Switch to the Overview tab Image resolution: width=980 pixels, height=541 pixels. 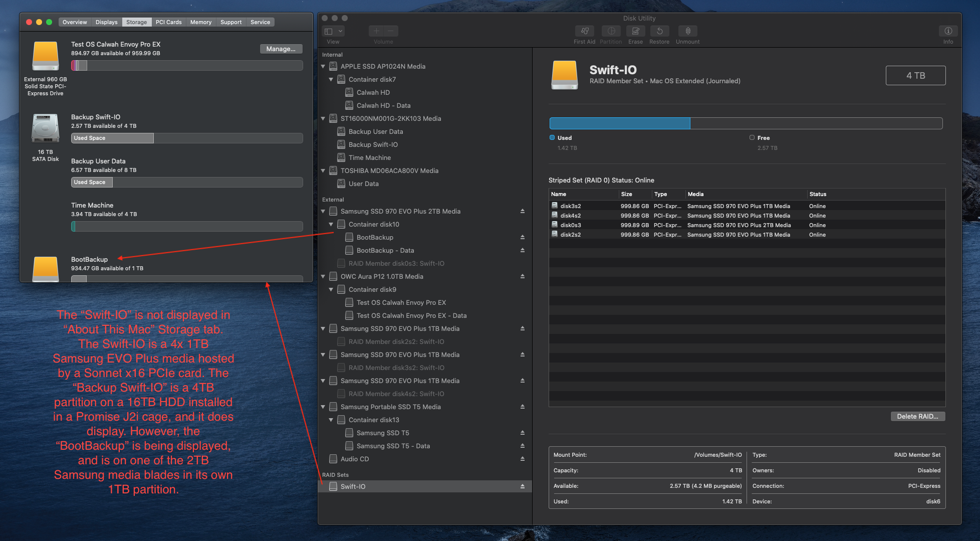(75, 22)
